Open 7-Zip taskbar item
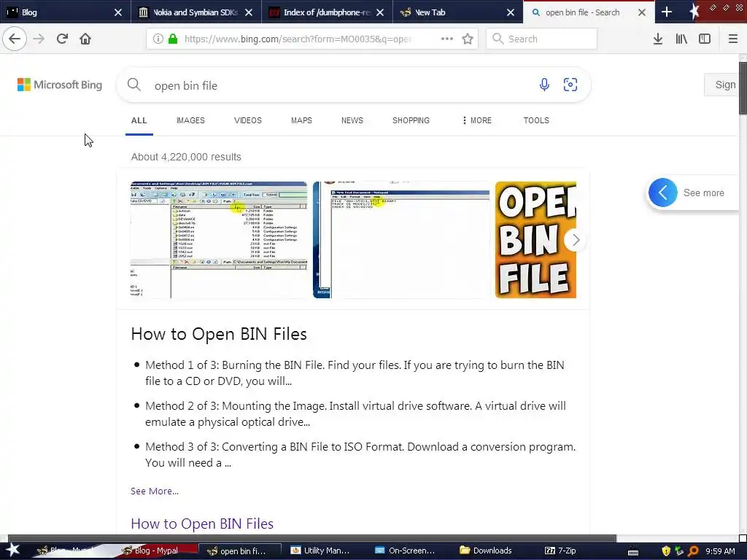This screenshot has height=560, width=747. coord(561,551)
